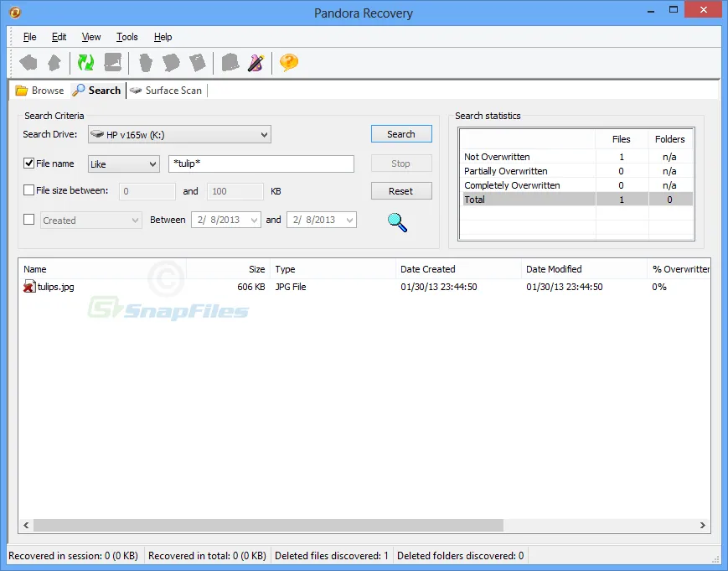Click the grayed-out speech-bubble shaped toolbar icon
This screenshot has height=571, width=728.
(x=172, y=62)
